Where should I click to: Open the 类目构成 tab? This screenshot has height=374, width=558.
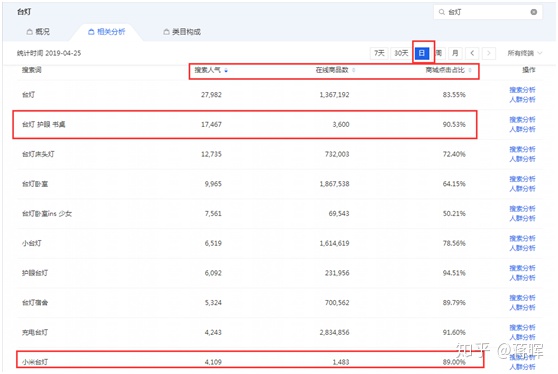[x=182, y=32]
